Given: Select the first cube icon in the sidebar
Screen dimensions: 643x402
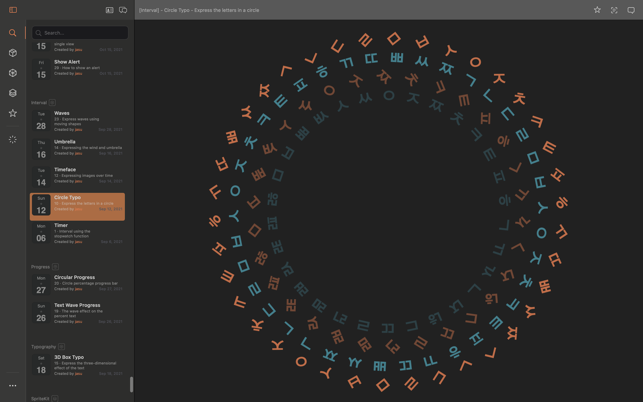Looking at the screenshot, I should point(13,53).
